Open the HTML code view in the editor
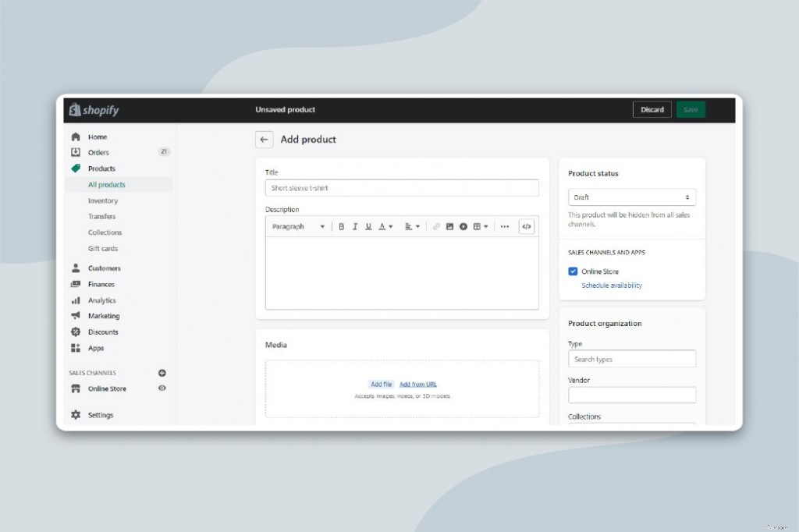 (527, 226)
